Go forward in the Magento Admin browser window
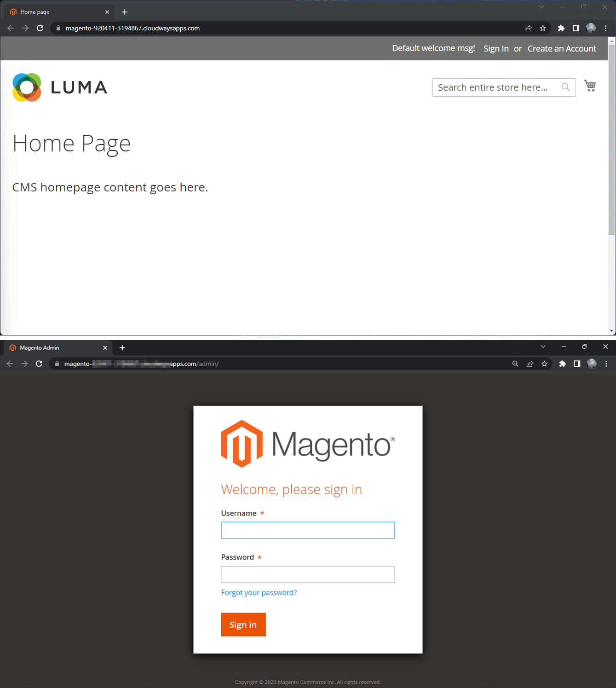 pos(24,364)
